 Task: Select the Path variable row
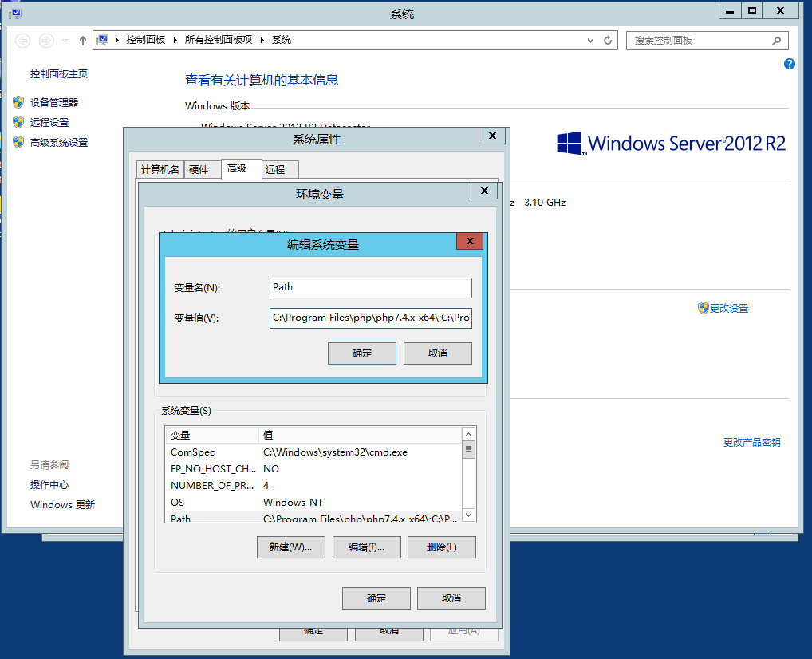click(x=313, y=517)
